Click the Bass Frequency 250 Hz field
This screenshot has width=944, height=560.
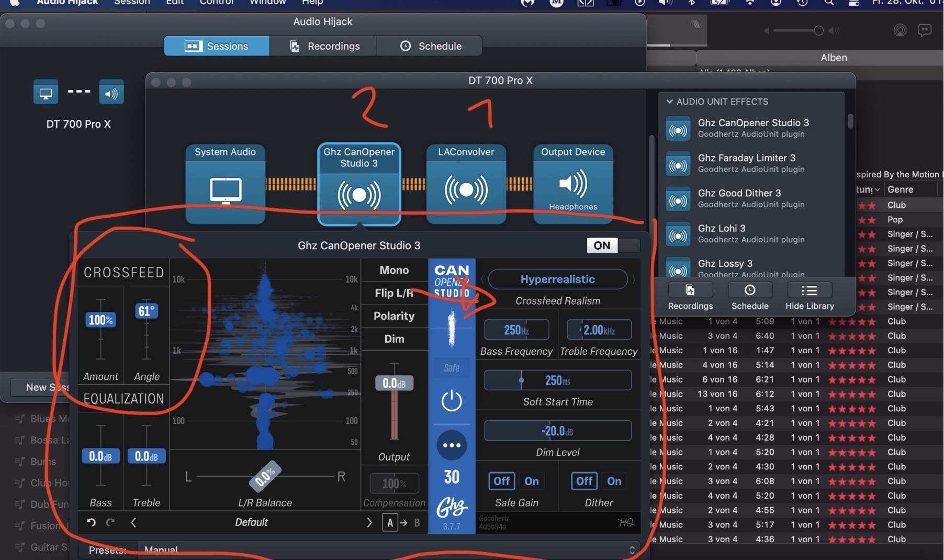(x=516, y=330)
